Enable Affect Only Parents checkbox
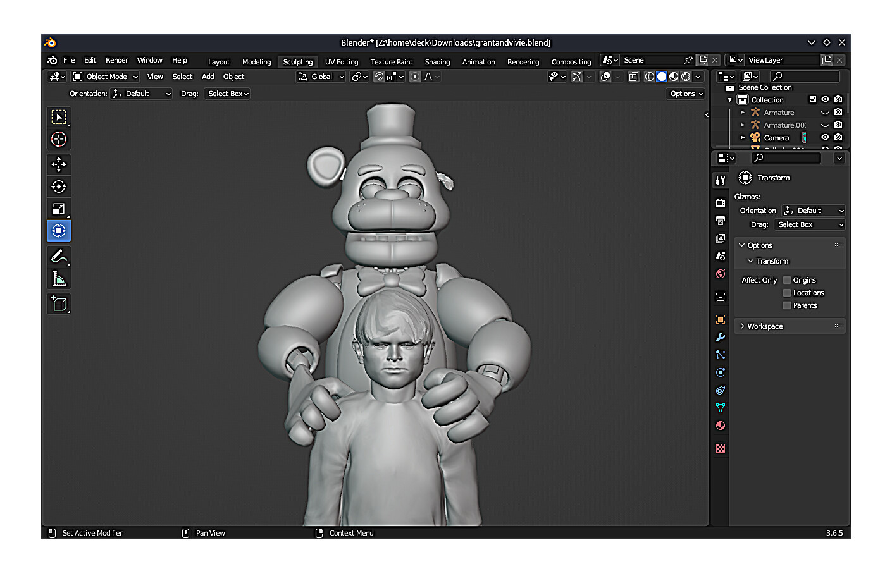Viewport: 892px width, 588px height. (x=787, y=305)
